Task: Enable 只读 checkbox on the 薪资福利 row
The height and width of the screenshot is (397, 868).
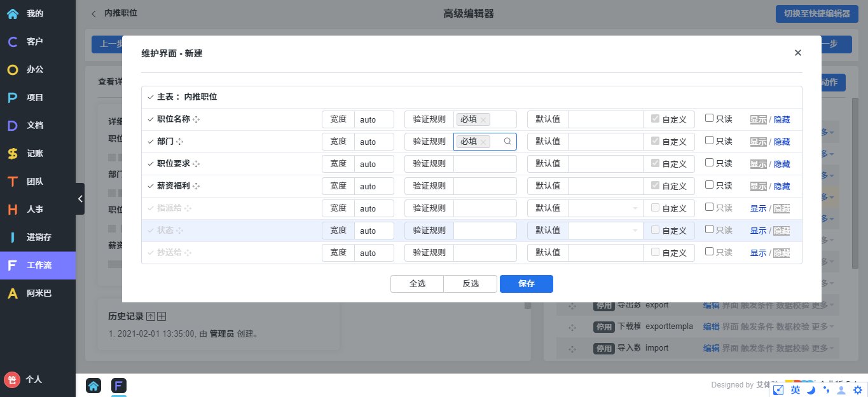Action: point(710,185)
